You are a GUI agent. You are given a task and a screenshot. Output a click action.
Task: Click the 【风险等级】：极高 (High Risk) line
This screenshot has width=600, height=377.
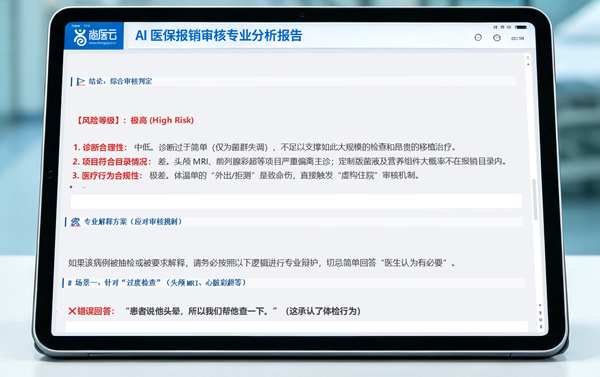tap(135, 121)
